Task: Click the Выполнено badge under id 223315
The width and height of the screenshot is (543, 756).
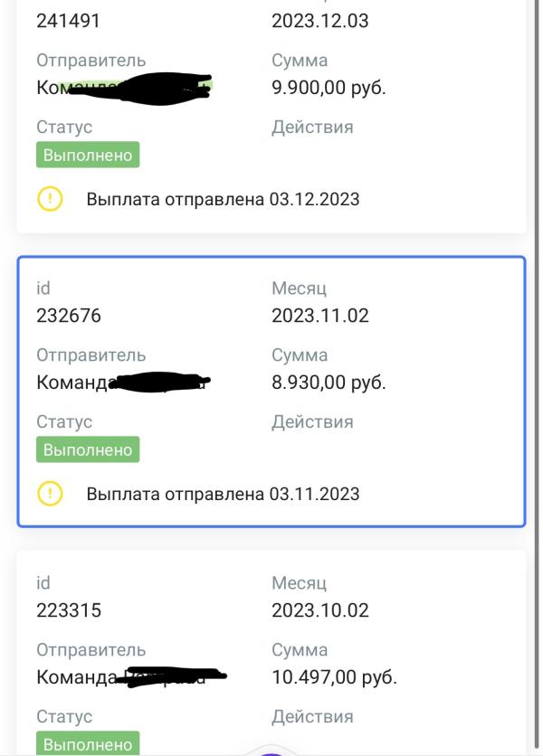Action: 88,743
